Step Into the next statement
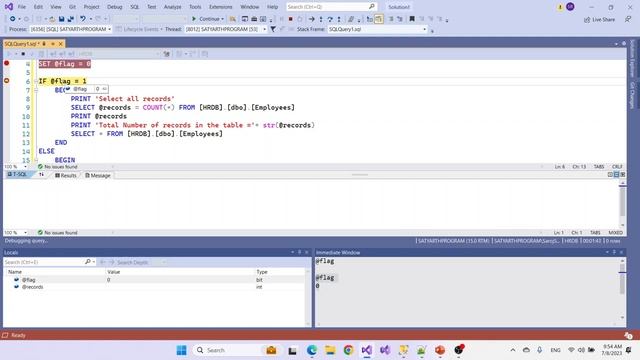 point(321,19)
